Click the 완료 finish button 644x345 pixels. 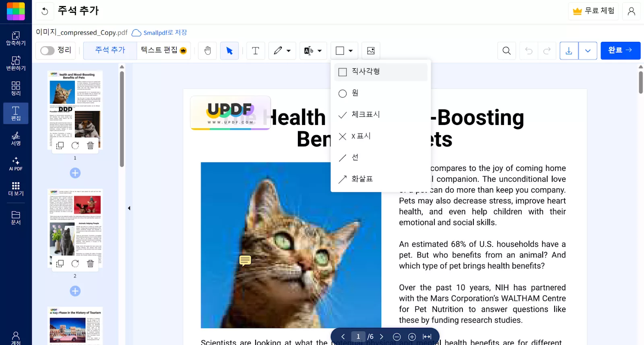click(620, 50)
